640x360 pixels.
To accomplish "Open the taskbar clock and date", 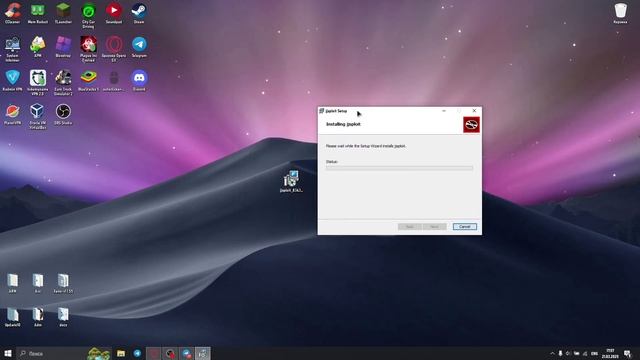I will pyautogui.click(x=610, y=353).
